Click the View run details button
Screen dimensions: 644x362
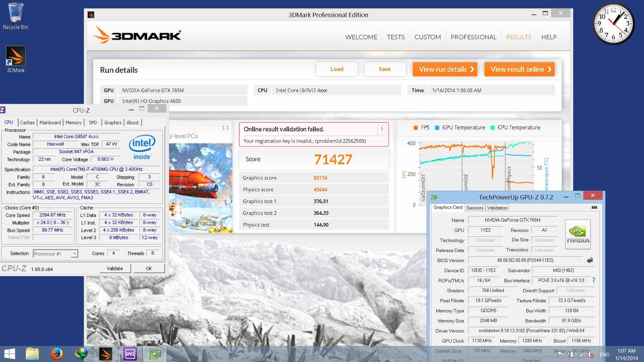(x=445, y=69)
